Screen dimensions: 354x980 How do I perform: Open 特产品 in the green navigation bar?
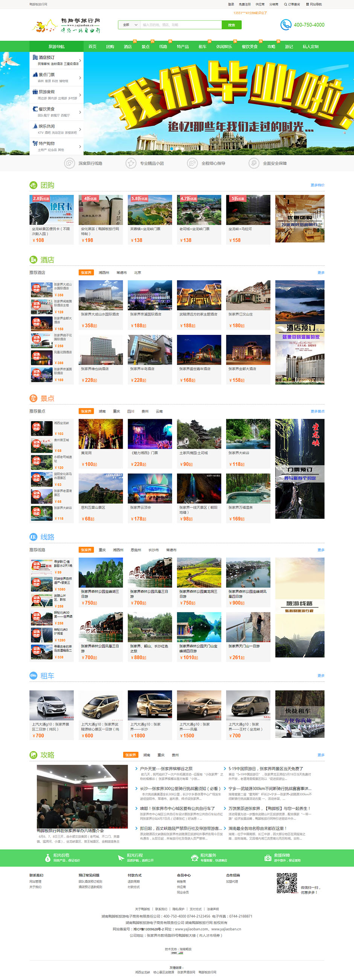(183, 46)
